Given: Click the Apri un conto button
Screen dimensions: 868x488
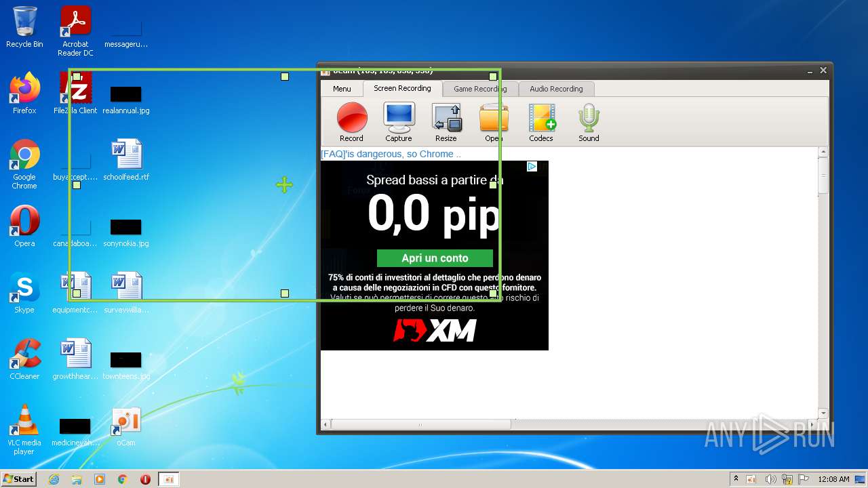Looking at the screenshot, I should click(435, 258).
